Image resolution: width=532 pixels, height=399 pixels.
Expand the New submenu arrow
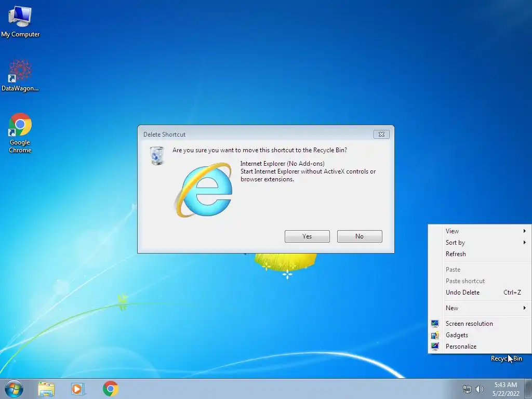point(525,308)
